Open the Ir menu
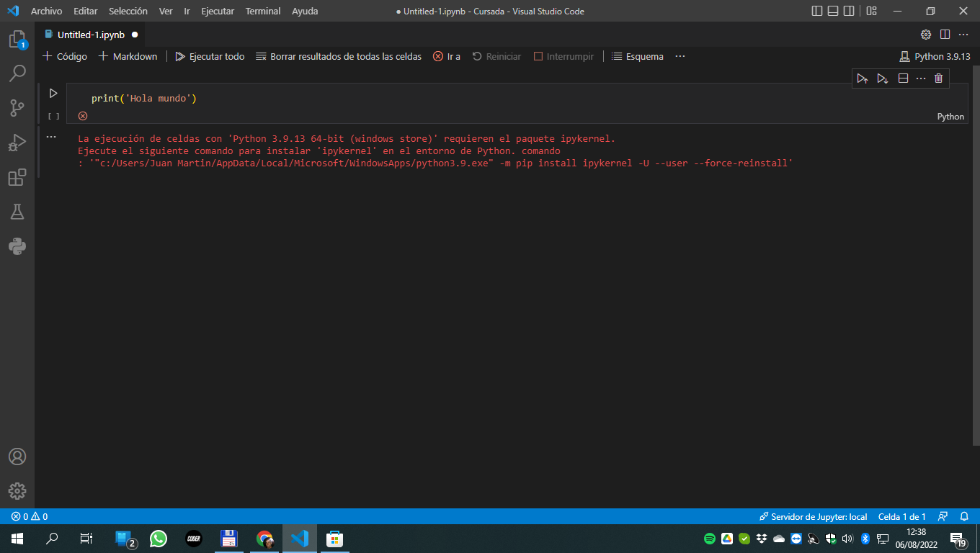The image size is (980, 553). pos(187,11)
